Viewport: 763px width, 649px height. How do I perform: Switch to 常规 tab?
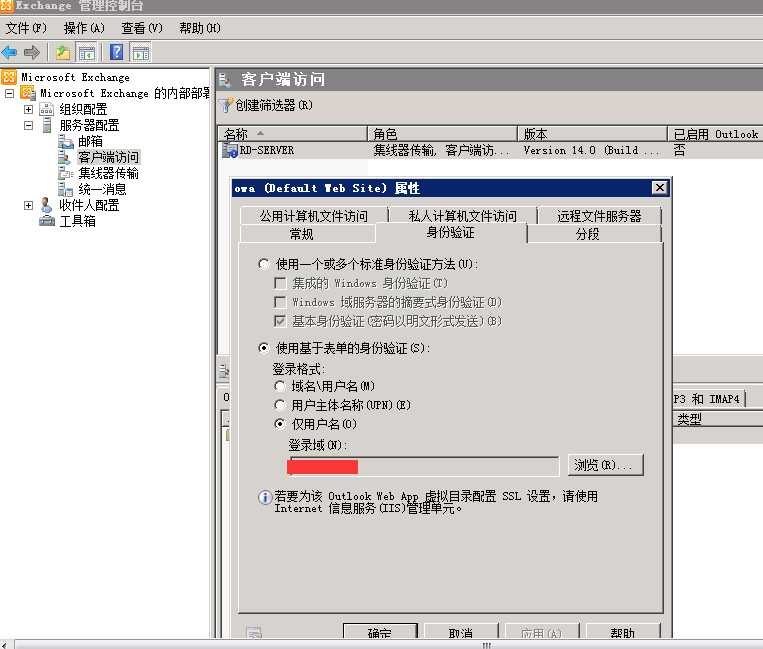[x=308, y=234]
